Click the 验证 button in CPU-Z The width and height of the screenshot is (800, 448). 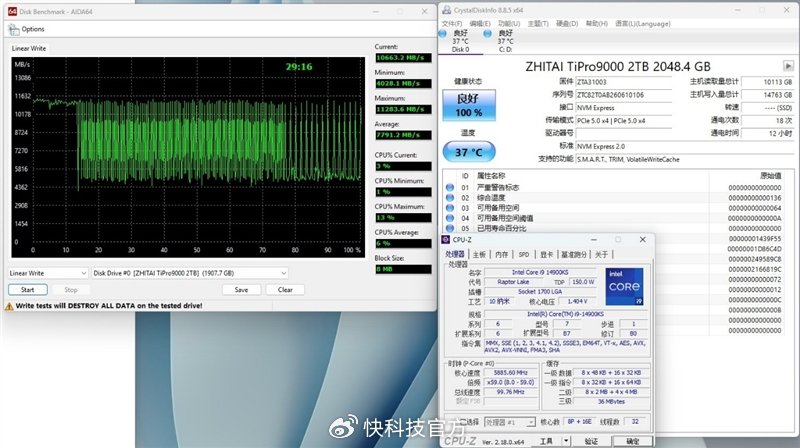[591, 441]
